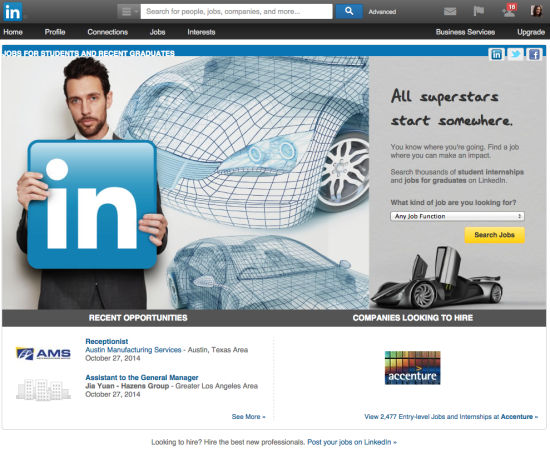The width and height of the screenshot is (550, 449).
Task: View 2,477 entry-level jobs at Accenture
Action: point(451,417)
